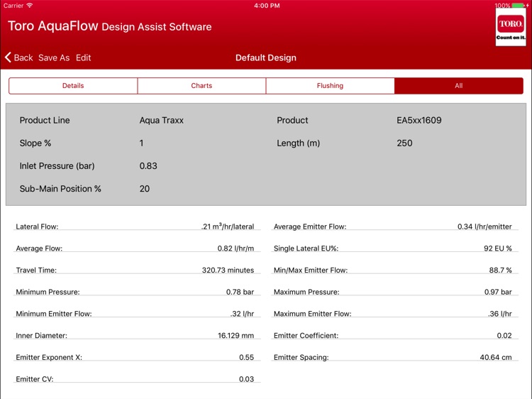The image size is (532, 399).
Task: Open the Flushing tab
Action: (330, 86)
